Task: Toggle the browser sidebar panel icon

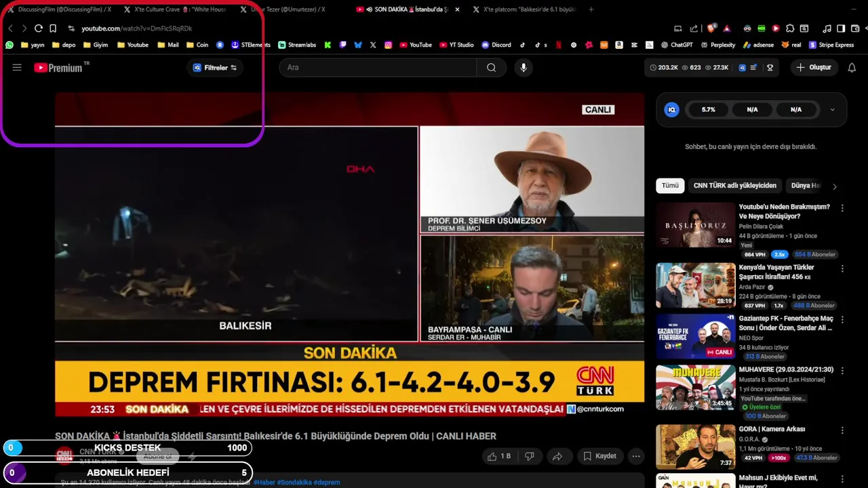Action: (x=841, y=28)
